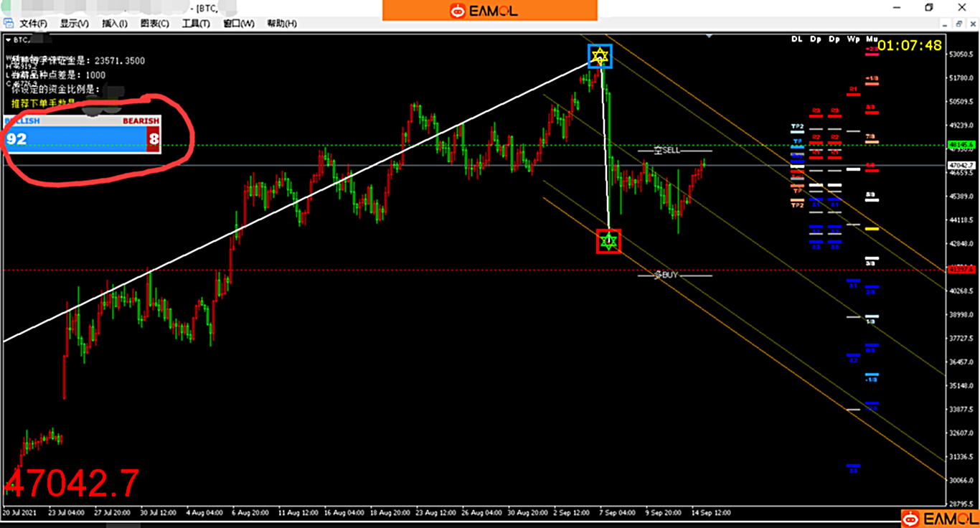Open the 窗口(W) Window menu
The height and width of the screenshot is (528, 980).
[x=238, y=24]
